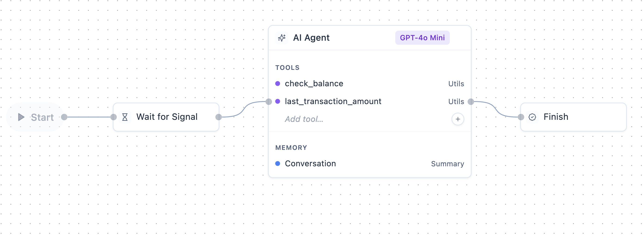
Task: Click the plus icon to add a tool
Action: (457, 119)
